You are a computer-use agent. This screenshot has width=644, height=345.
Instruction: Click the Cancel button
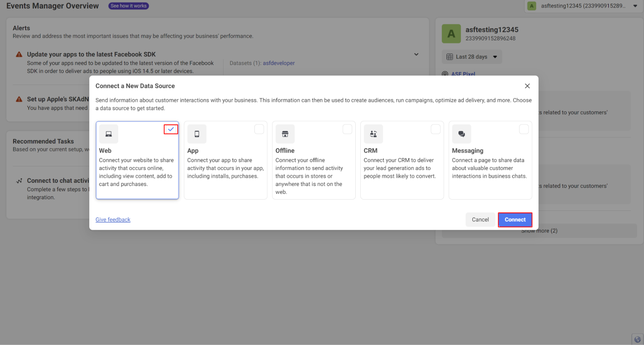point(480,220)
